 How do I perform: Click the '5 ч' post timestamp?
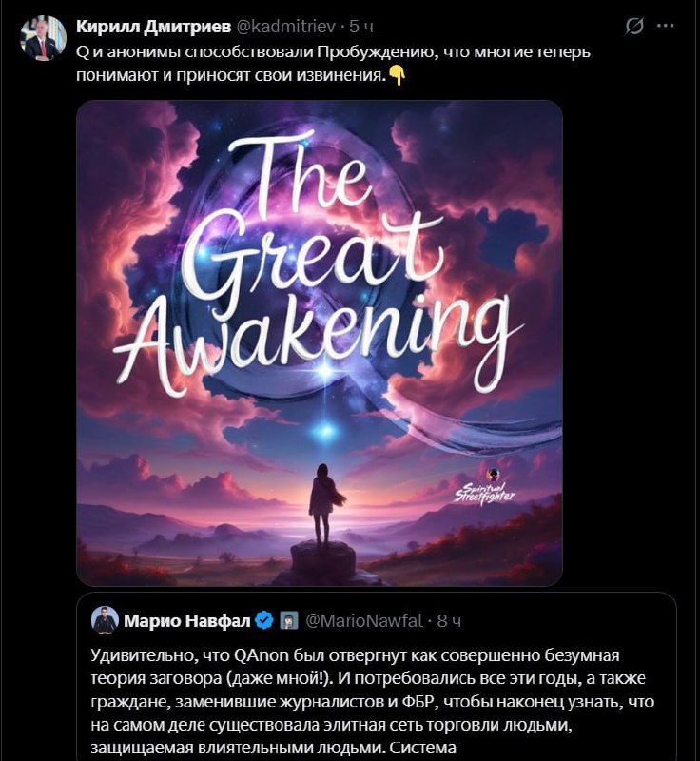361,27
